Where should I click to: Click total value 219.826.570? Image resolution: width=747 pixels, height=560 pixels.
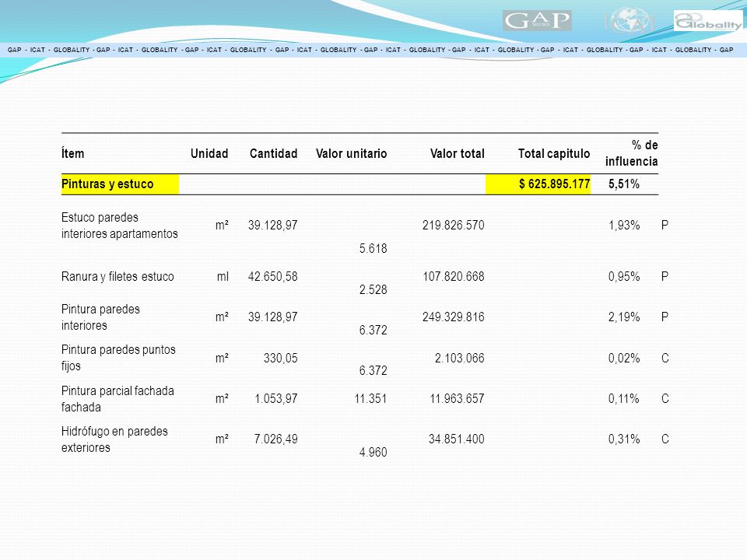click(x=453, y=226)
